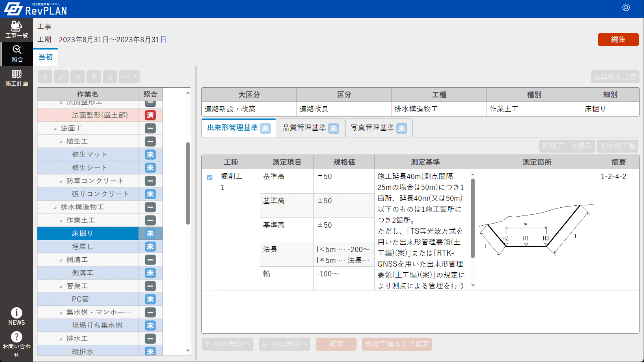
Task: Click the move up arrow toolbar button
Action: pos(94,77)
